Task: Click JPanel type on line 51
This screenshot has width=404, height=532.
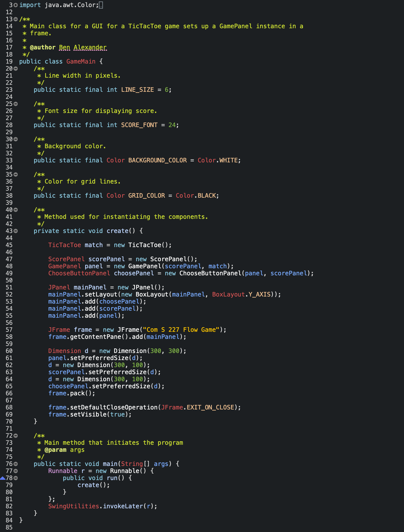Action: [59, 287]
